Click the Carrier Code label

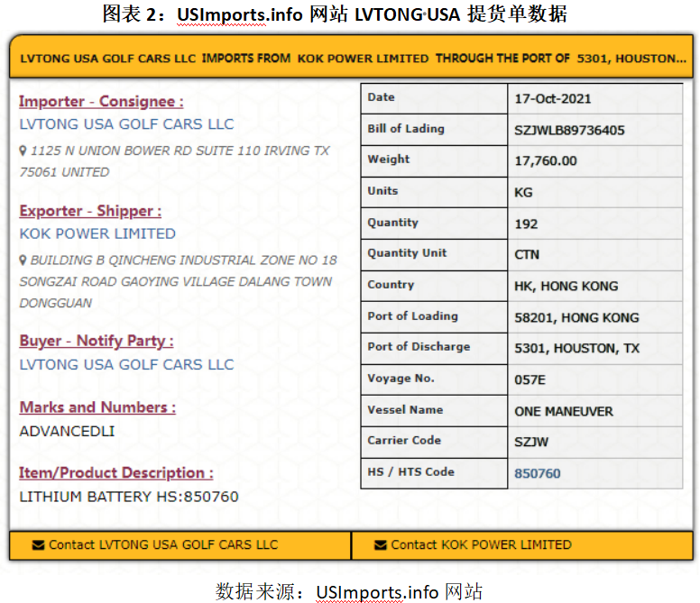404,441
